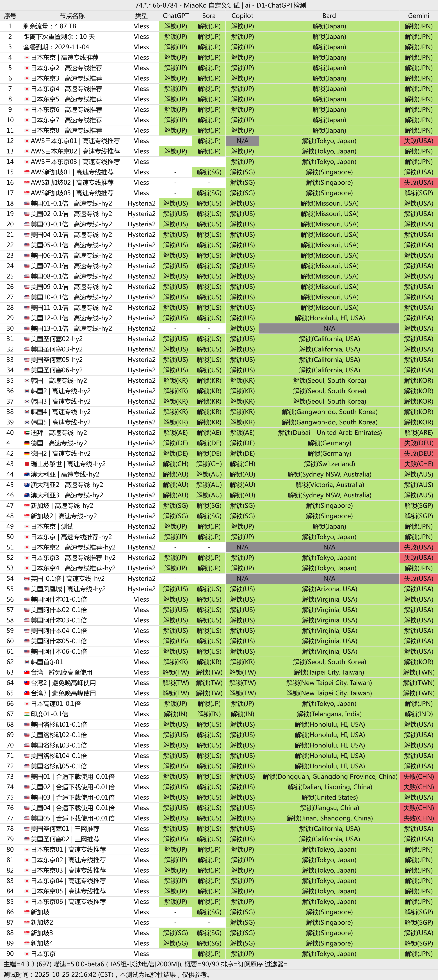The width and height of the screenshot is (438, 980).
Task: Click the 解锁(Dubai - United Arab Emirates) cell
Action: pos(329,433)
